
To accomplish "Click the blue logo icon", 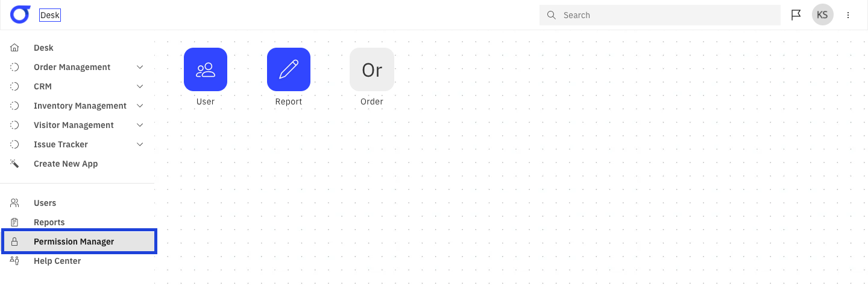I will (20, 14).
